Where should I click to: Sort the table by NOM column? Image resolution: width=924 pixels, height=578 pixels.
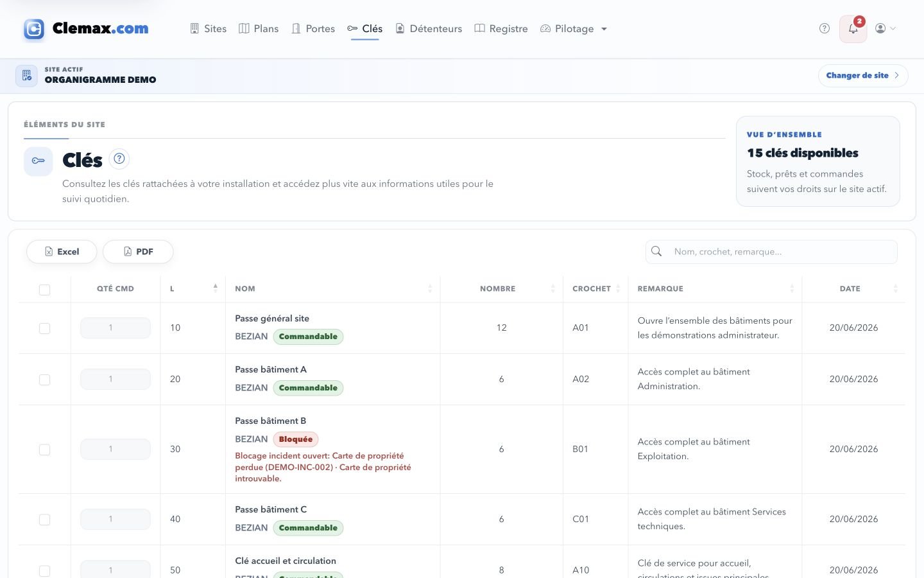click(x=333, y=288)
